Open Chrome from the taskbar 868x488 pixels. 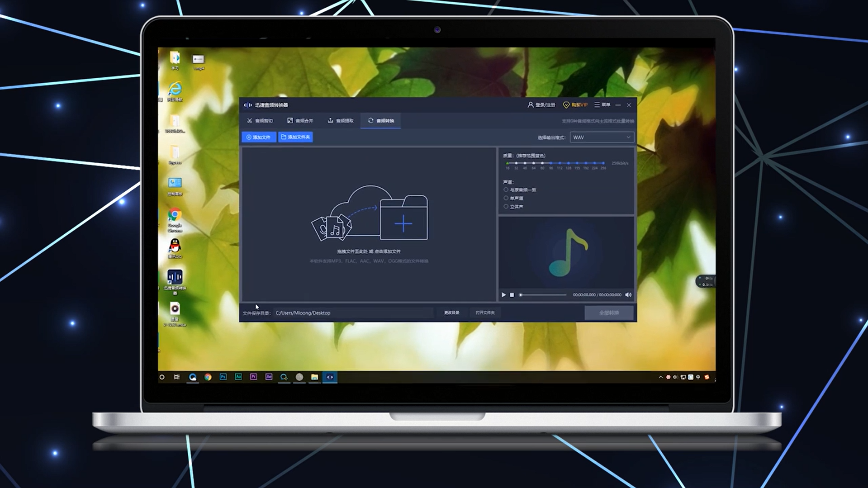point(208,377)
